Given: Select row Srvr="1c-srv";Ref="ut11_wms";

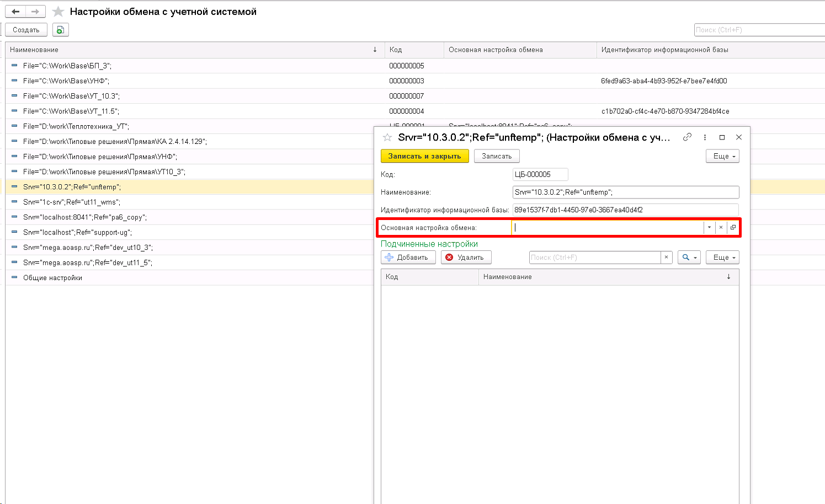Looking at the screenshot, I should click(189, 202).
